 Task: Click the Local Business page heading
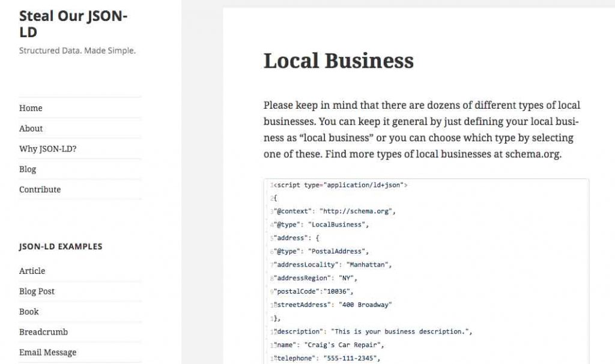pyautogui.click(x=338, y=61)
